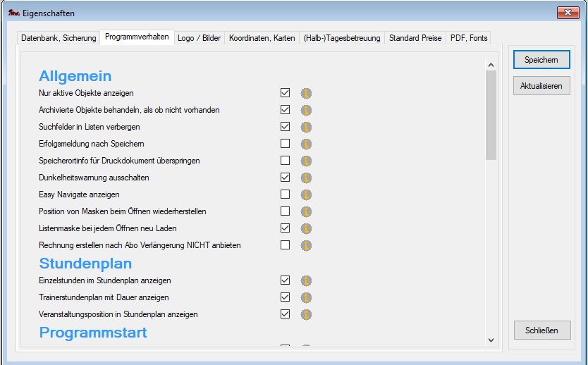This screenshot has height=365, width=588.
Task: Click info icon beside 'Nur aktive Objekte anzeigen'
Action: (307, 93)
